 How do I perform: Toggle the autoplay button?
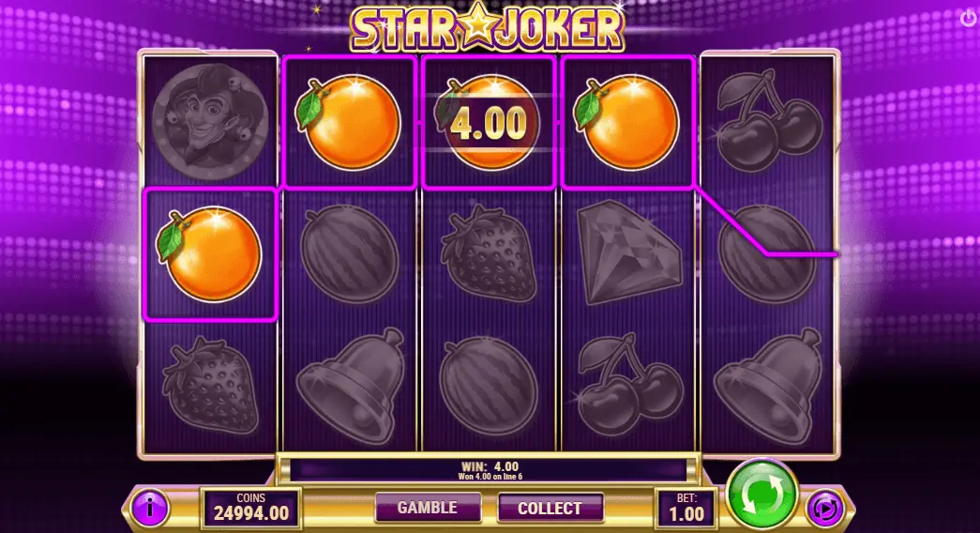point(825,510)
